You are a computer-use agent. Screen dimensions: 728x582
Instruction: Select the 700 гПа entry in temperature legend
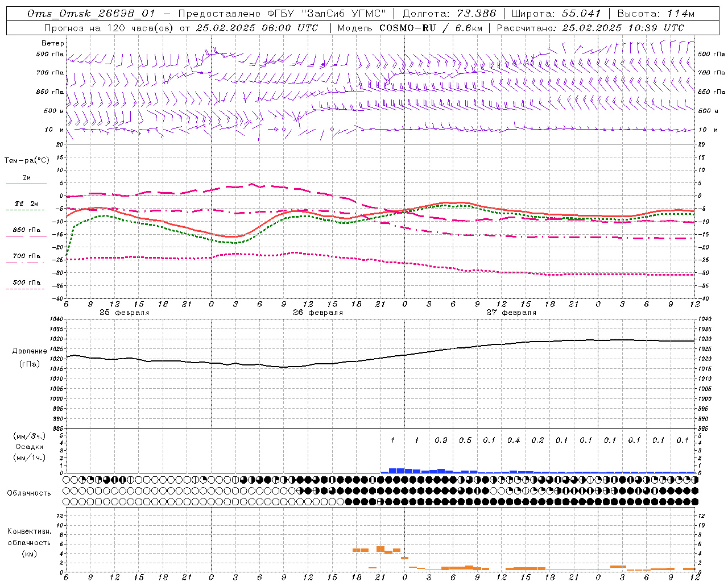27,256
